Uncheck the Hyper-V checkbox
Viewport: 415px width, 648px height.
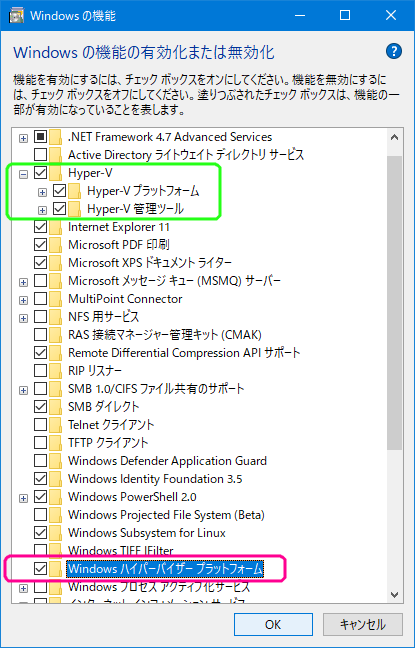tap(41, 173)
